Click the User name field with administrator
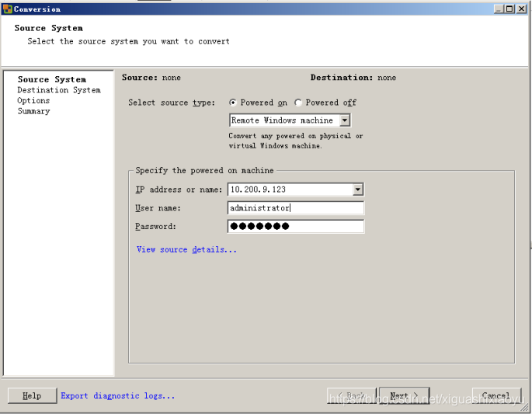 (296, 207)
